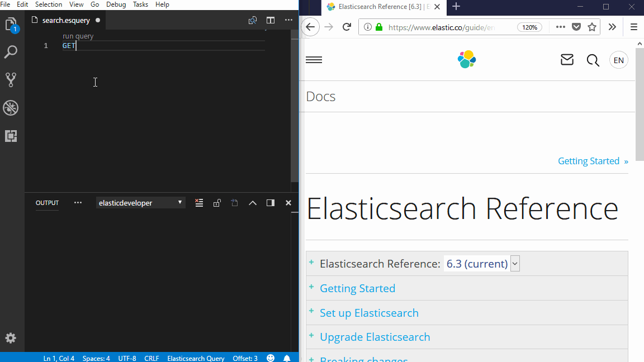This screenshot has height=362, width=644.
Task: Follow the Getting Started » link
Action: click(x=593, y=161)
